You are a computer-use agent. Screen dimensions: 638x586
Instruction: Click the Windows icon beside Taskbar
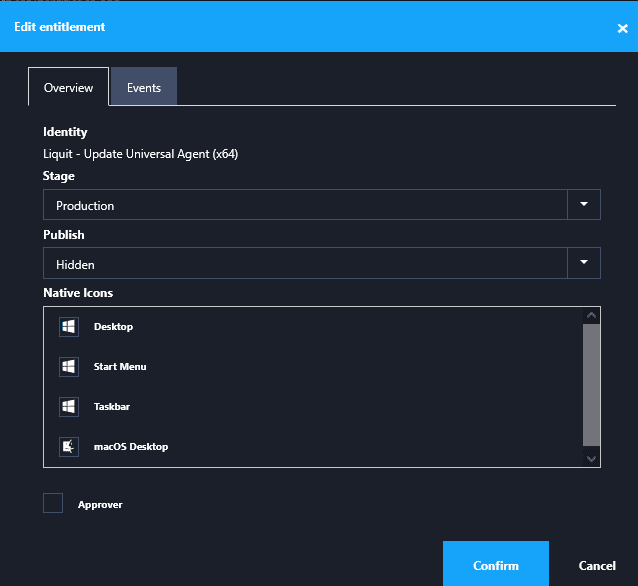(x=69, y=407)
